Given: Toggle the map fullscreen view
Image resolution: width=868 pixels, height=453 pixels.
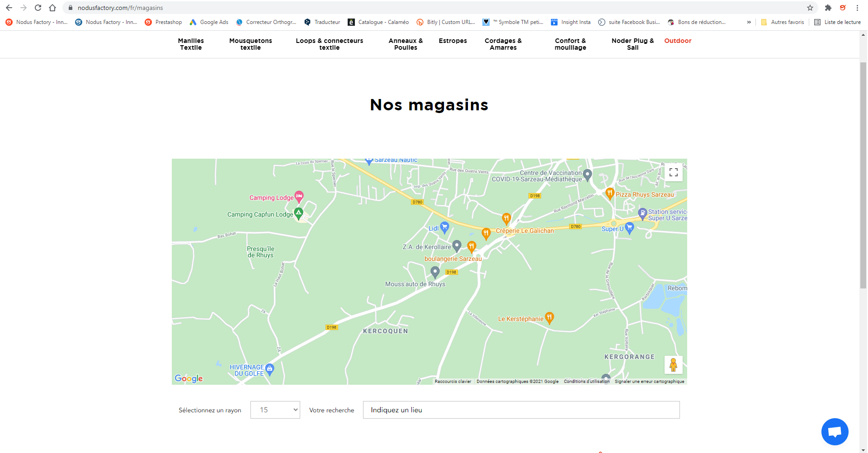Looking at the screenshot, I should [x=674, y=172].
